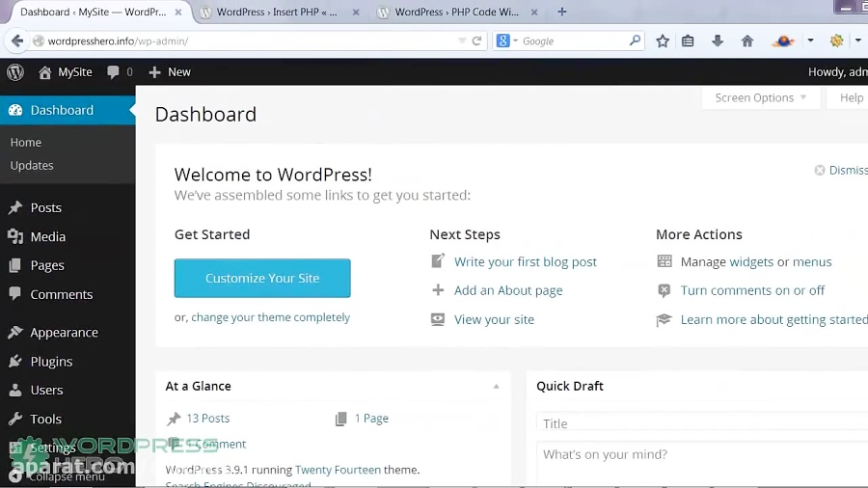The image size is (868, 488).
Task: Expand the Screen Options dropdown
Action: pos(761,98)
